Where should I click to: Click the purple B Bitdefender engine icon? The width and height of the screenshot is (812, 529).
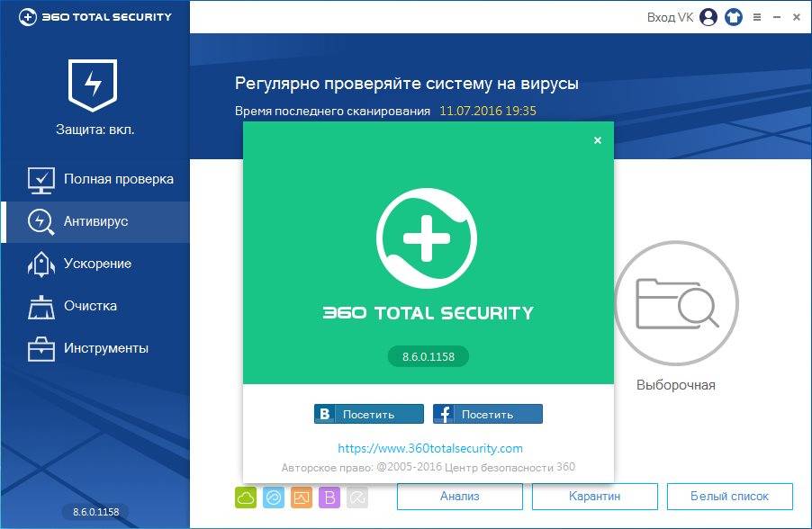(x=329, y=498)
